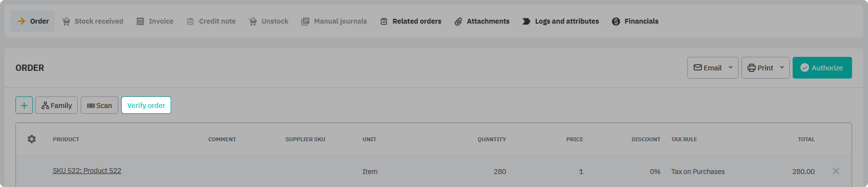Image resolution: width=868 pixels, height=187 pixels.
Task: Go to the Stock received tab
Action: [x=93, y=21]
